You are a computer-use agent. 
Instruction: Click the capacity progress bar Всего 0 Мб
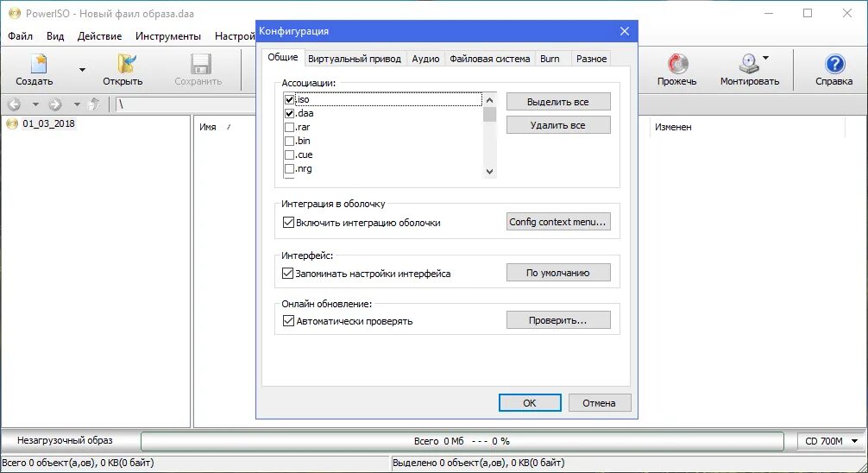[x=462, y=441]
